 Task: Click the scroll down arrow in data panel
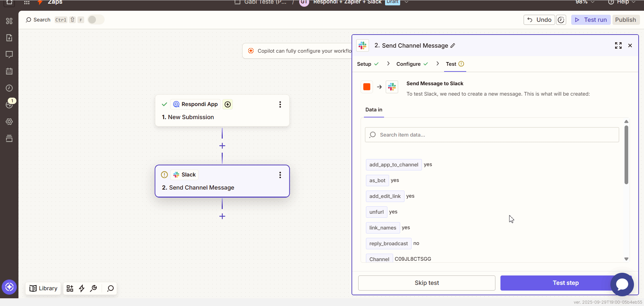coord(626,259)
